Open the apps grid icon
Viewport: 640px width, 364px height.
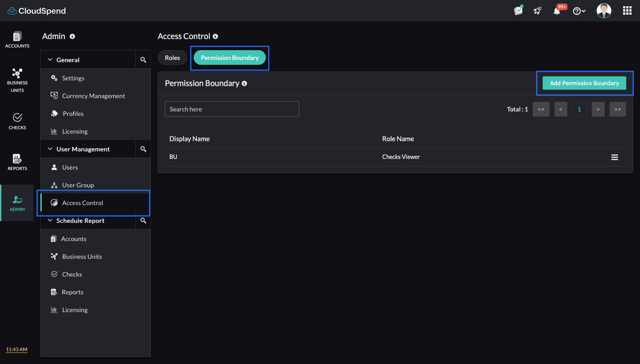[x=627, y=11]
